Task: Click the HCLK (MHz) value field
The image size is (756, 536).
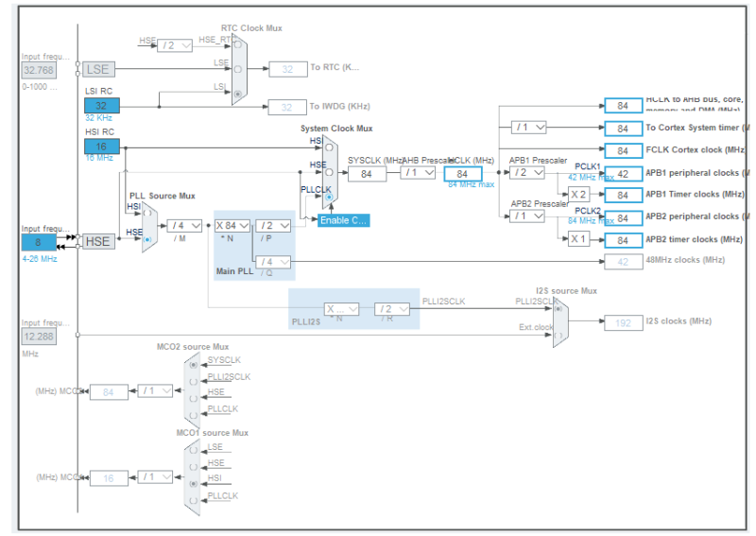Action: pos(463,174)
